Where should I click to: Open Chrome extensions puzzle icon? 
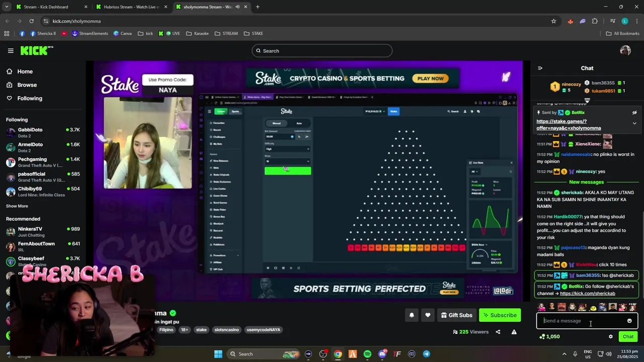coord(595,21)
